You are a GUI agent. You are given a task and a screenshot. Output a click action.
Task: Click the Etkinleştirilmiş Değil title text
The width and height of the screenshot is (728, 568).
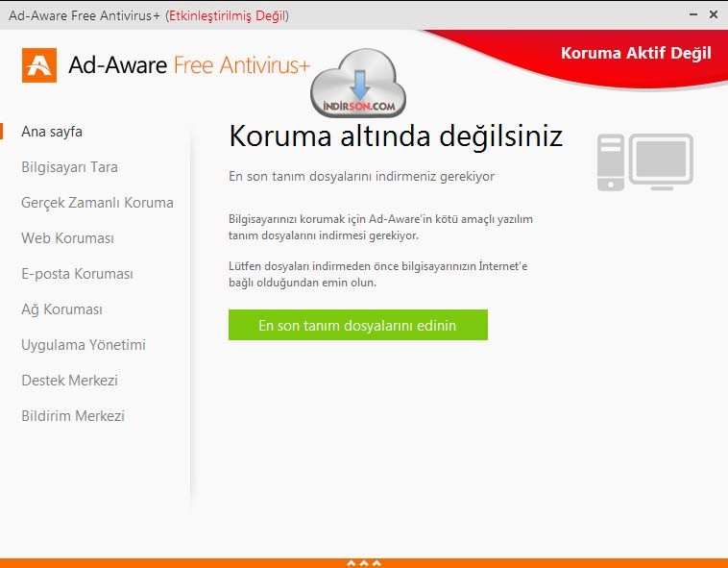click(227, 15)
